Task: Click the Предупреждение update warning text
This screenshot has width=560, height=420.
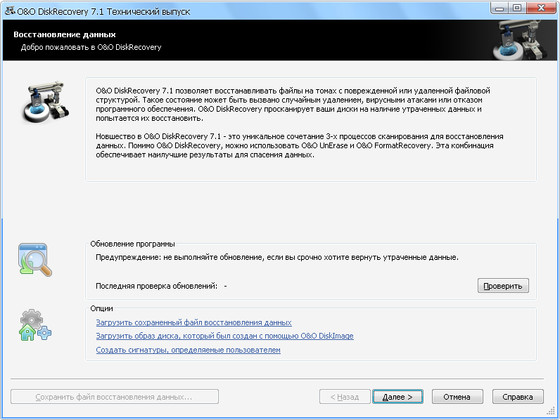Action: (x=277, y=257)
